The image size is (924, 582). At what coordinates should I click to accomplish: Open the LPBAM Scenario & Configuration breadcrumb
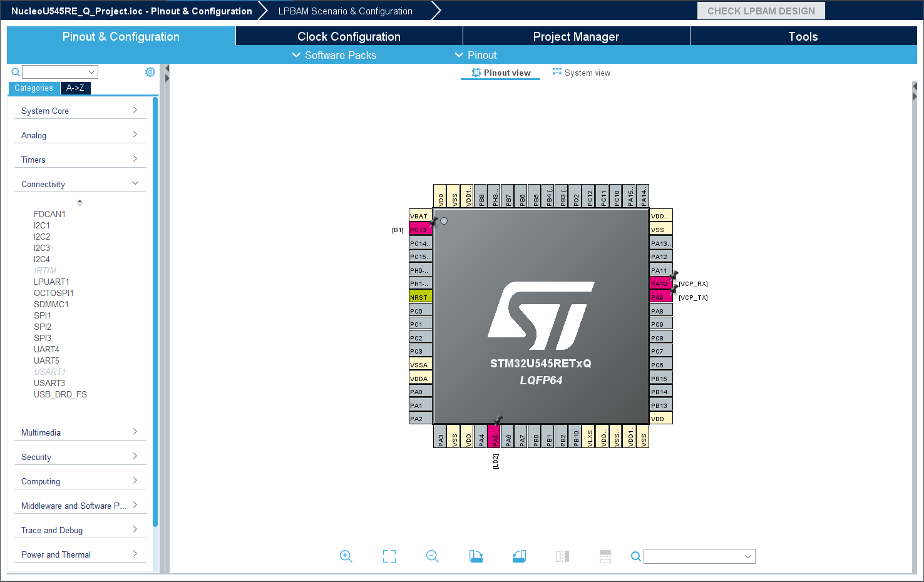345,11
